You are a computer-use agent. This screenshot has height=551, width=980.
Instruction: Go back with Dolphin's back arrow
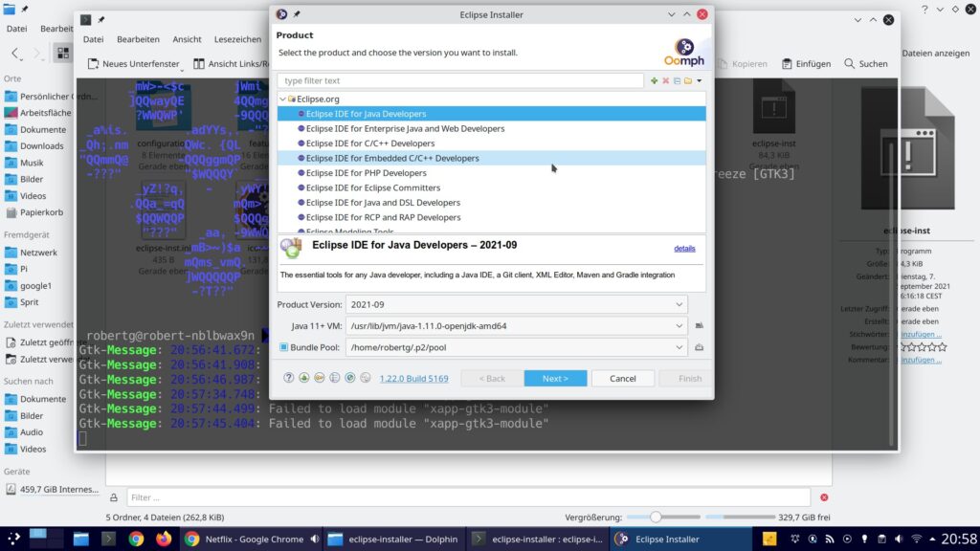pyautogui.click(x=15, y=54)
